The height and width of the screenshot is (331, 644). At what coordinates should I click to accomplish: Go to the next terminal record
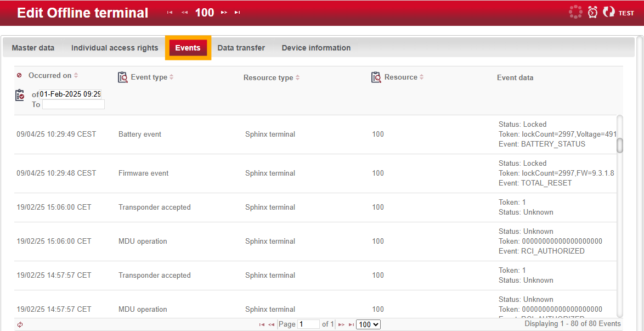[x=224, y=13]
